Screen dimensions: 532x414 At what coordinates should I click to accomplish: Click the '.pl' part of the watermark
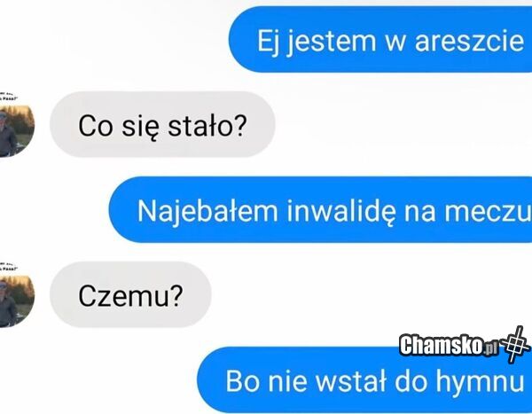(490, 348)
